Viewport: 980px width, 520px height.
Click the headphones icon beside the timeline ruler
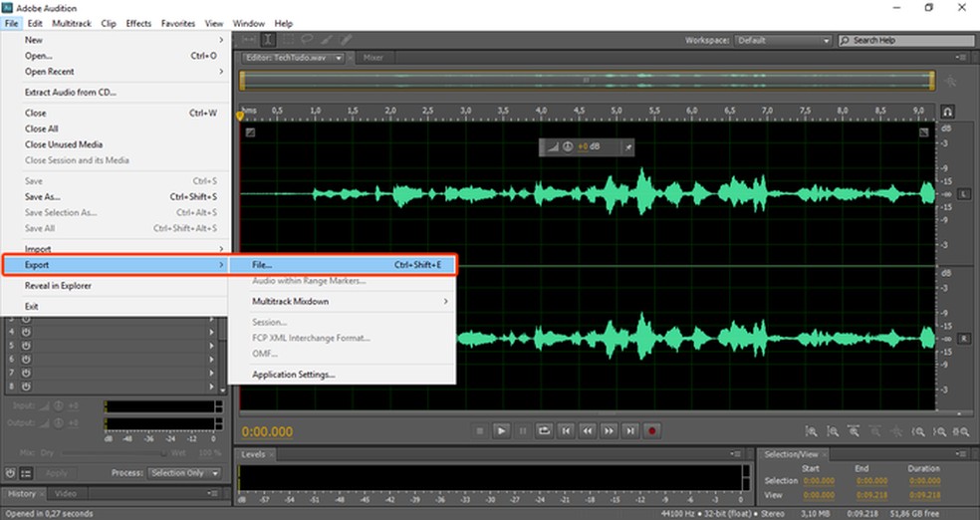pyautogui.click(x=948, y=112)
